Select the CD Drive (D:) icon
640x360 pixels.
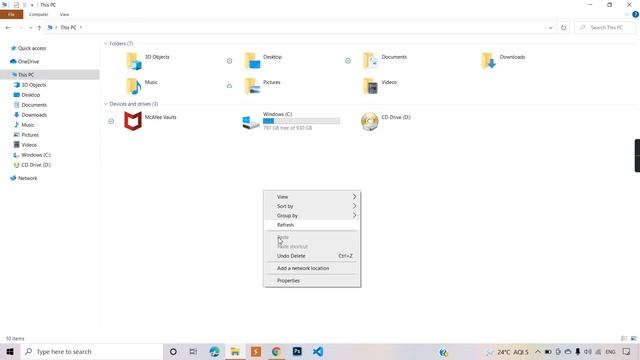pyautogui.click(x=369, y=121)
